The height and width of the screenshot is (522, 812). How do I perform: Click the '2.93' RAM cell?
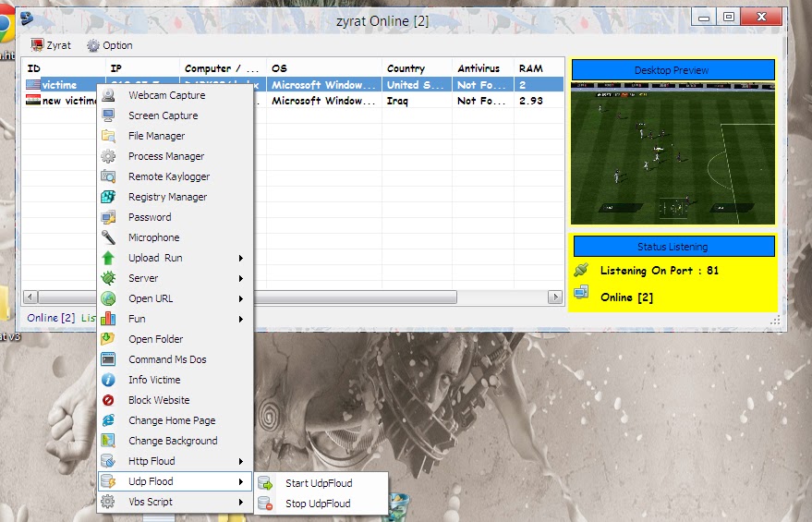click(x=539, y=101)
